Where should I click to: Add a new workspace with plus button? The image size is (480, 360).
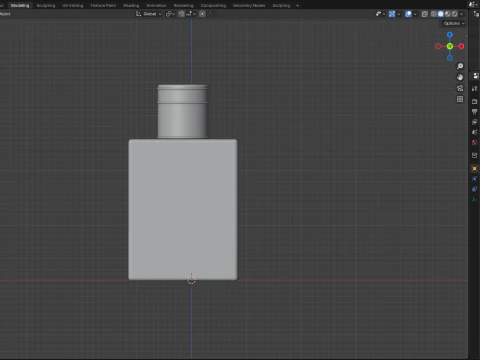[x=297, y=5]
